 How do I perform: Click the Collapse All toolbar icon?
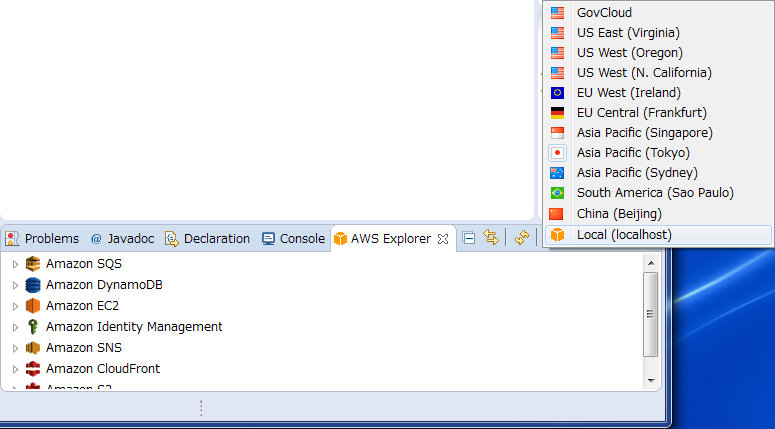[469, 238]
